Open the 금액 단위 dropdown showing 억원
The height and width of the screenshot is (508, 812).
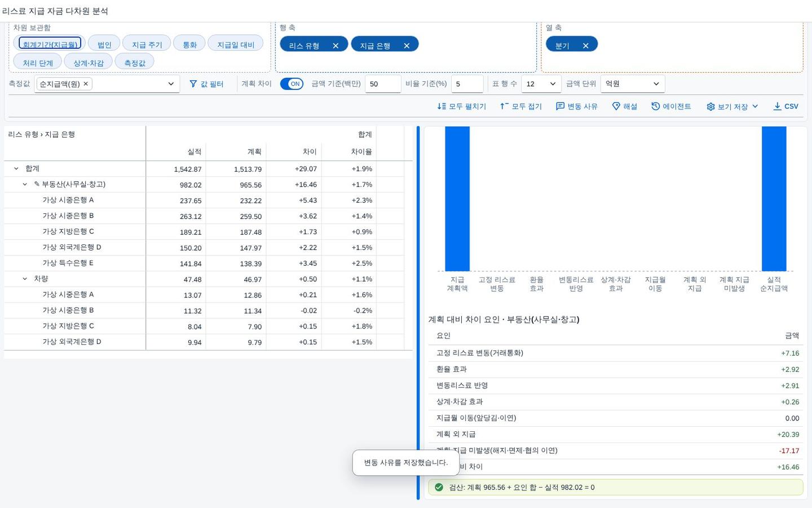633,84
